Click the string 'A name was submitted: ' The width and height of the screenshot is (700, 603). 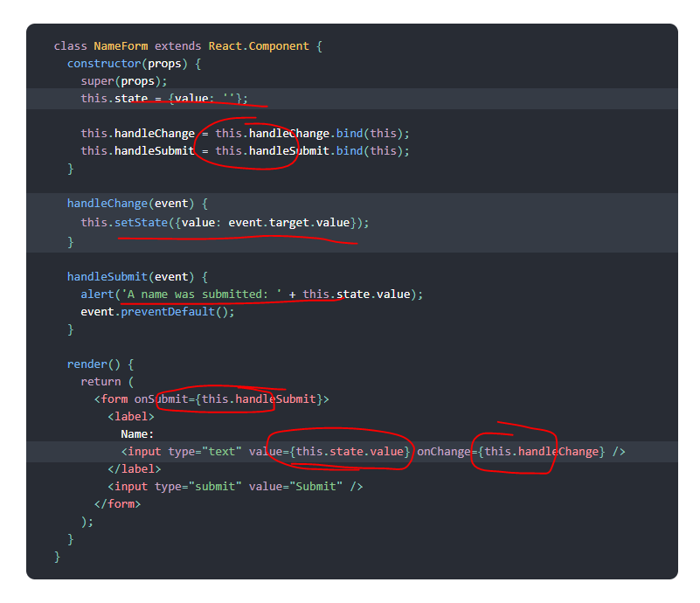pyautogui.click(x=201, y=295)
